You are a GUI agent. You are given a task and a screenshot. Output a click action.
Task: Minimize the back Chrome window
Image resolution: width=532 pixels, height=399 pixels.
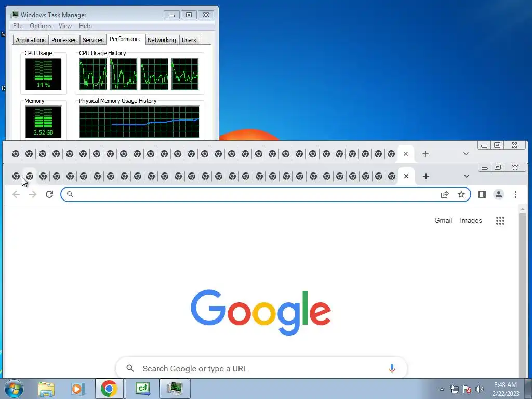point(484,145)
